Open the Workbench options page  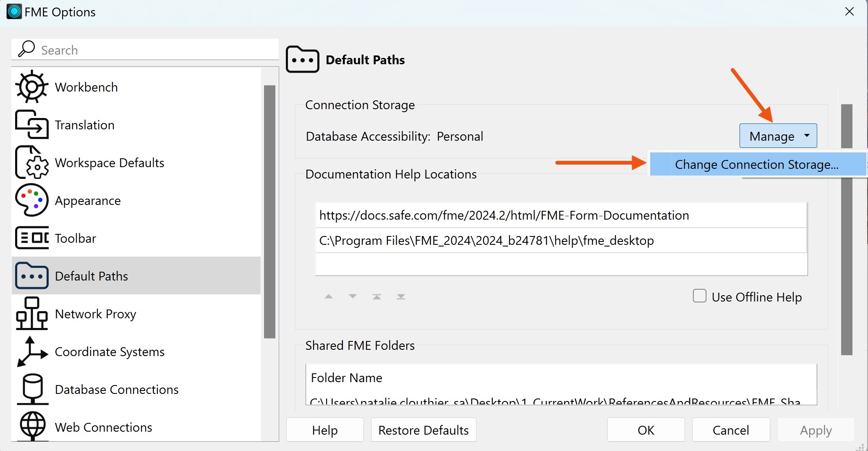[136, 87]
